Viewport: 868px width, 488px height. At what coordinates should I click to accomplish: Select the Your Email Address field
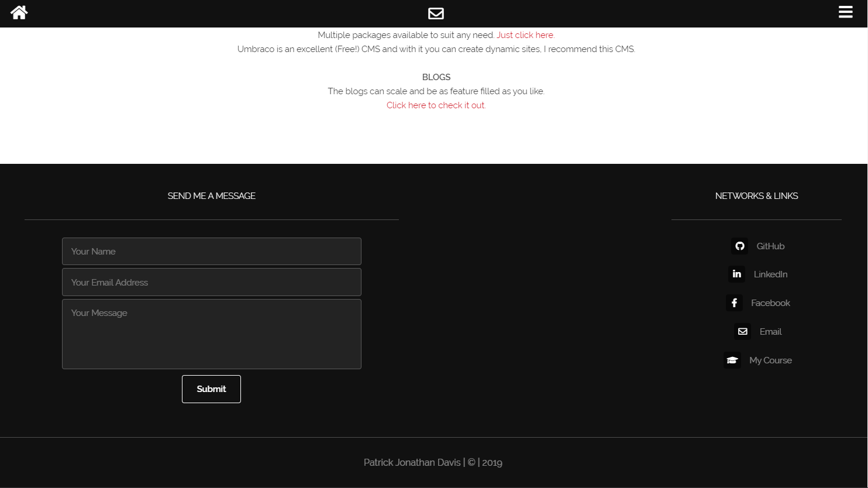pyautogui.click(x=211, y=281)
